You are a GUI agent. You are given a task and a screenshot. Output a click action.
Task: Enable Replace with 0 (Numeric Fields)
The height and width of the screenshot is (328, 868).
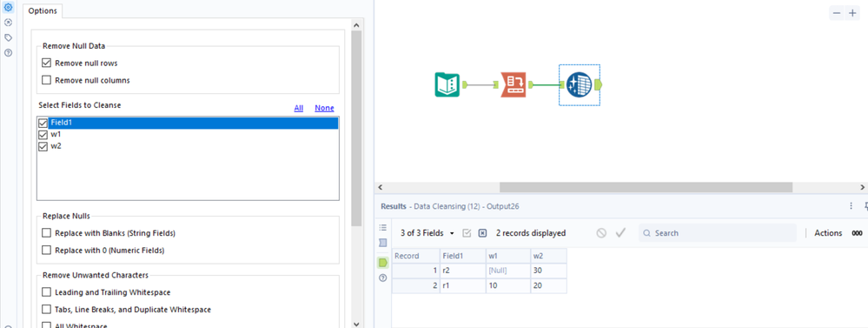tap(47, 251)
